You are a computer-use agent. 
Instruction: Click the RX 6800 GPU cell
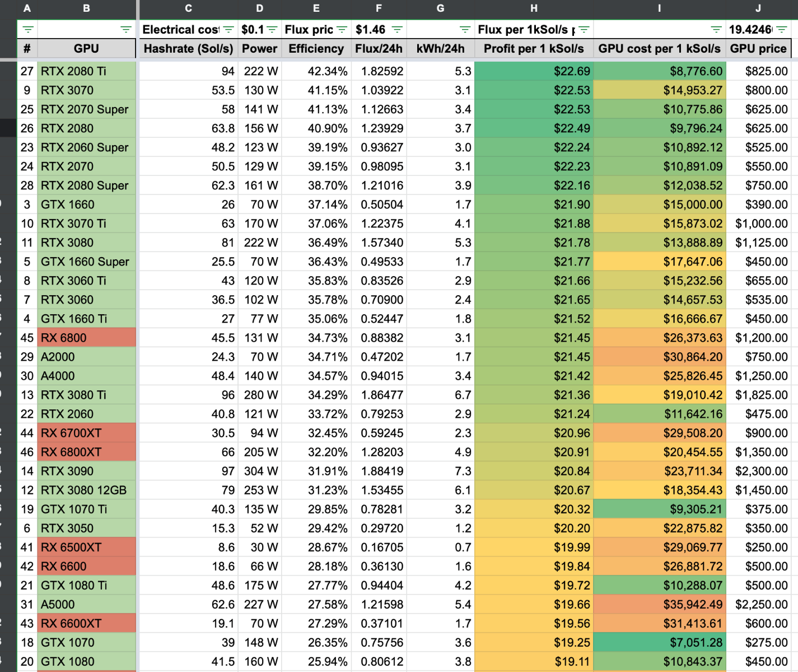click(x=86, y=338)
